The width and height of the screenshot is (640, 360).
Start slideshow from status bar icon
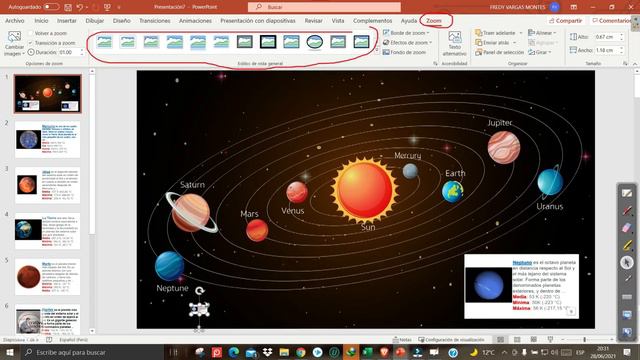point(550,340)
